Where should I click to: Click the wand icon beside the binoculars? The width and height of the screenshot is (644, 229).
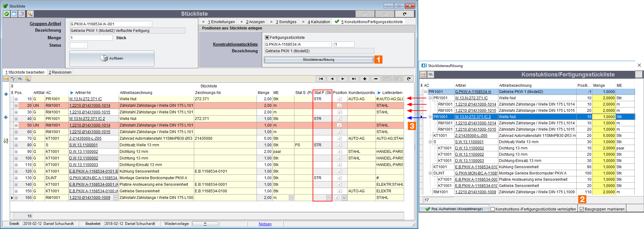(x=28, y=79)
